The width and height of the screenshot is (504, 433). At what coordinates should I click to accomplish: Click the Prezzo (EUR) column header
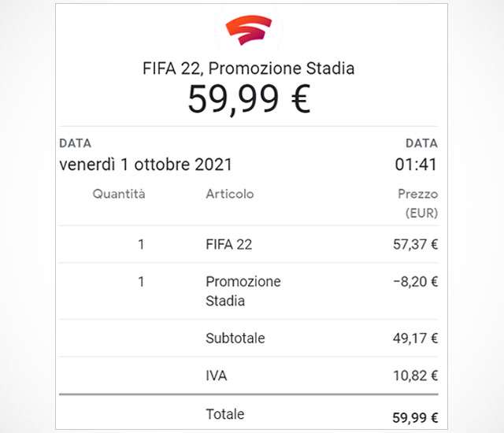[x=417, y=203]
